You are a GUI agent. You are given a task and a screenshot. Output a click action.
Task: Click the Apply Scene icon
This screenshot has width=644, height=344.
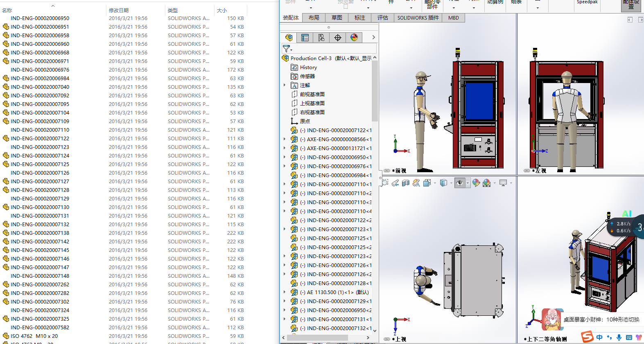coord(486,183)
